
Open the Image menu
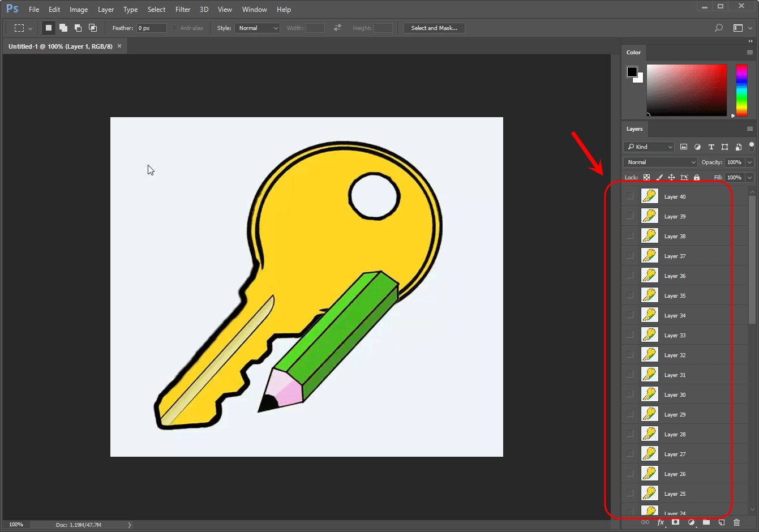pos(79,9)
